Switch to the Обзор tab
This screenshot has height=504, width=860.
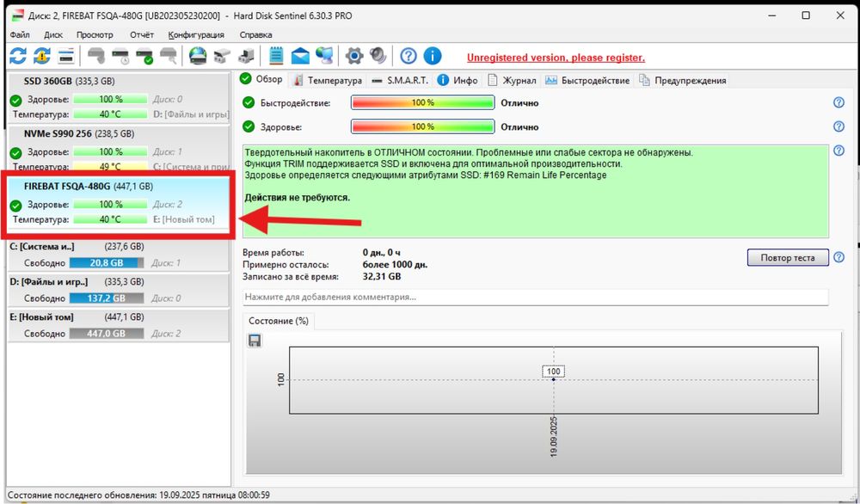pyautogui.click(x=261, y=79)
